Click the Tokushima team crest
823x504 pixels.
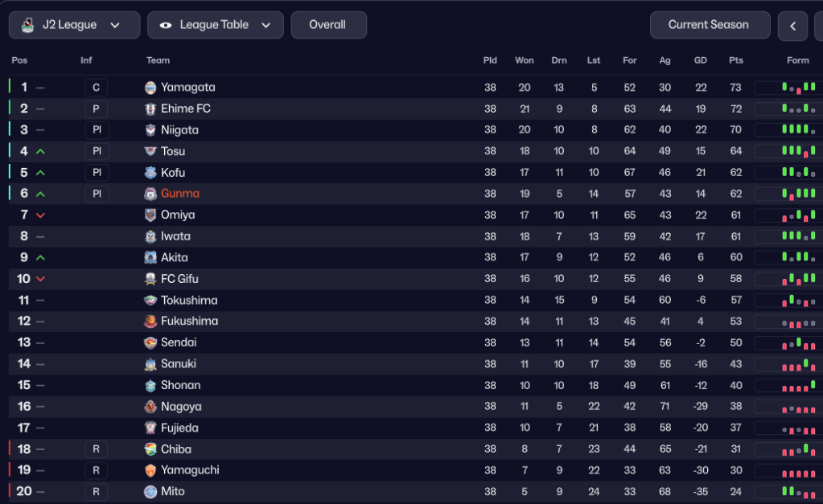(x=150, y=301)
